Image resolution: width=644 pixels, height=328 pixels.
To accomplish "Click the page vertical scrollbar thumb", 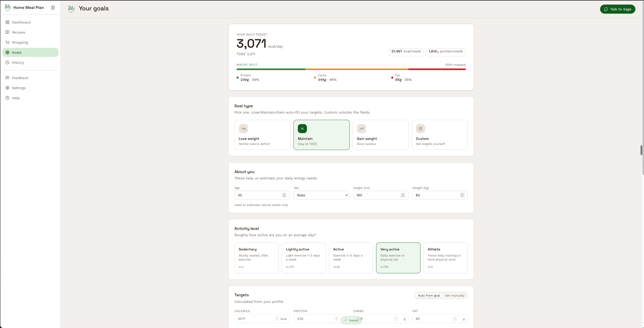I will [641, 150].
